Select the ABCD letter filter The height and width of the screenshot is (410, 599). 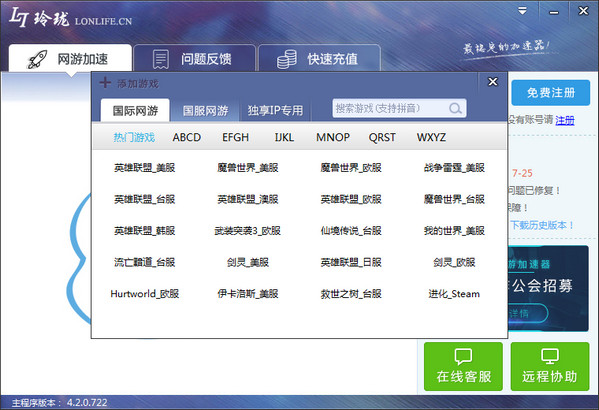pyautogui.click(x=186, y=137)
